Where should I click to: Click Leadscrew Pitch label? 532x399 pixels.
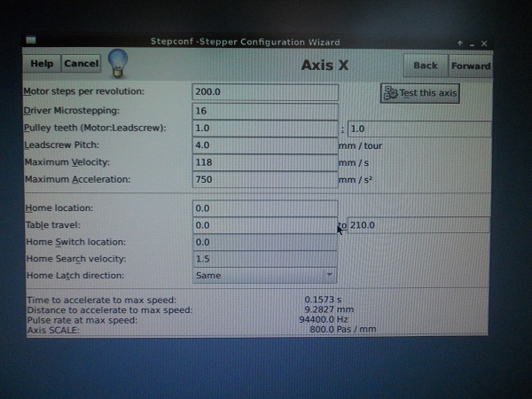pyautogui.click(x=61, y=145)
